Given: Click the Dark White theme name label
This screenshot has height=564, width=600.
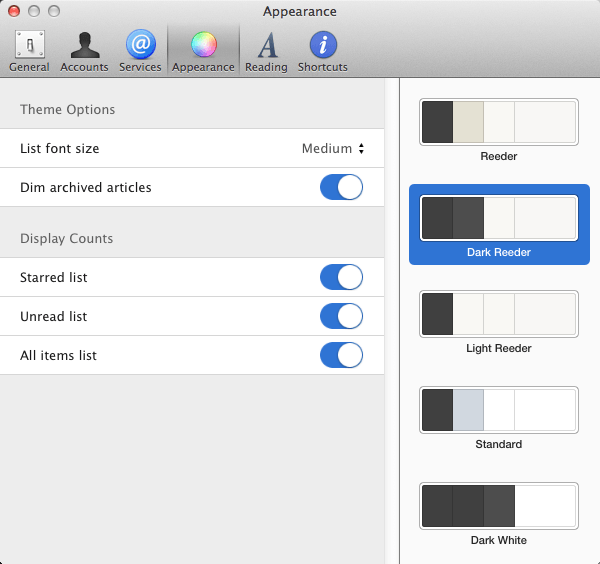Looking at the screenshot, I should click(499, 540).
